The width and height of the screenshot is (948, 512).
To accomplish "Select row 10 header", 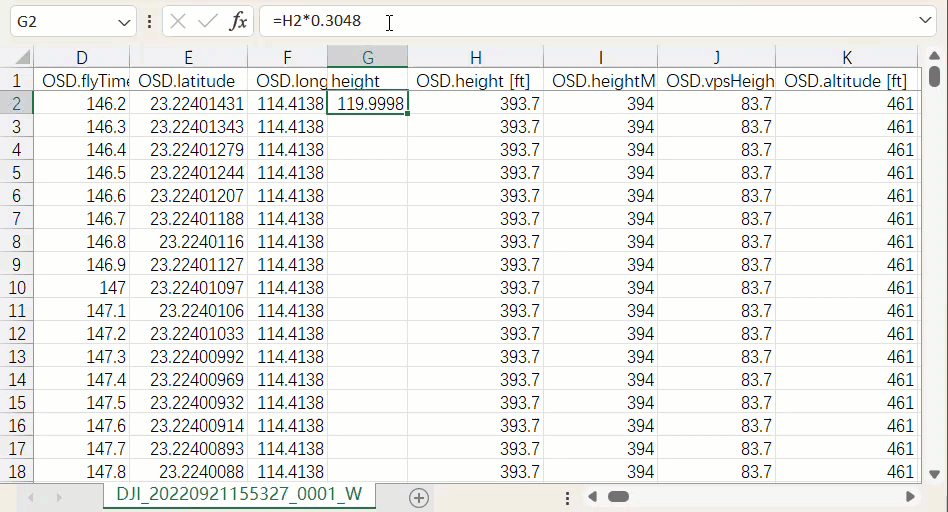I will coord(17,288).
